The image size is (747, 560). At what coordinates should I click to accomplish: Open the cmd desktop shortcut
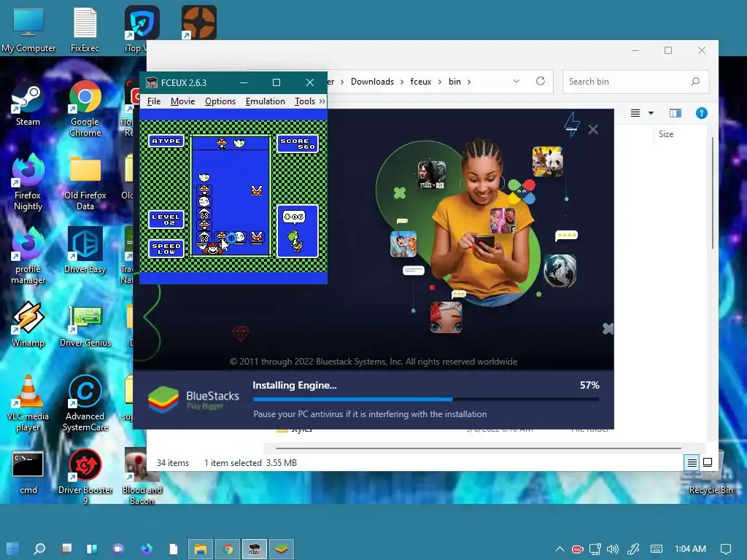tap(28, 472)
